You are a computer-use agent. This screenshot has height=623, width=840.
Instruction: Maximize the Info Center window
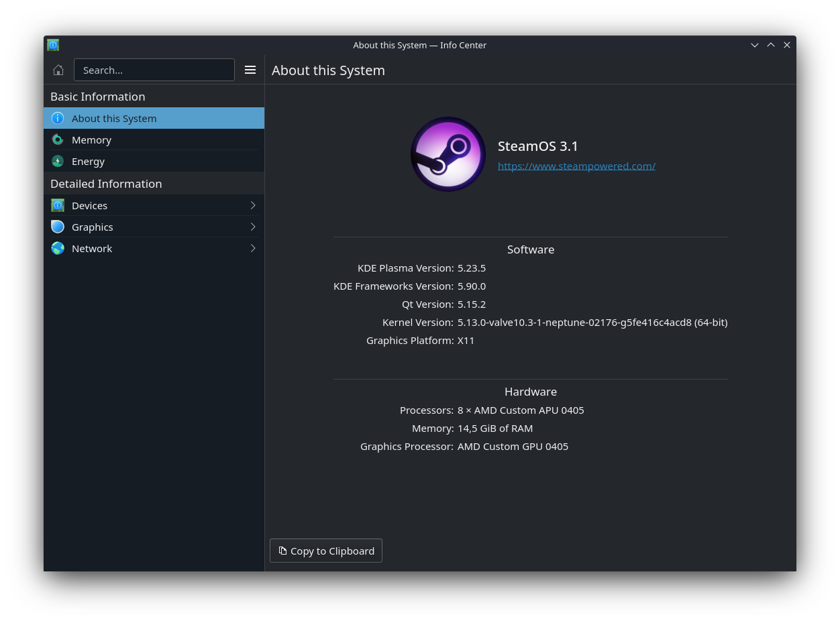click(x=771, y=45)
